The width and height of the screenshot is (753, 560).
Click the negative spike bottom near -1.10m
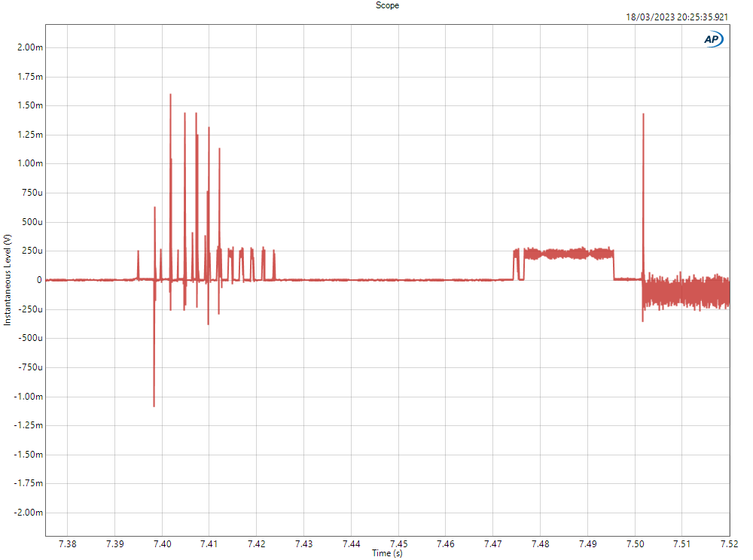(154, 406)
